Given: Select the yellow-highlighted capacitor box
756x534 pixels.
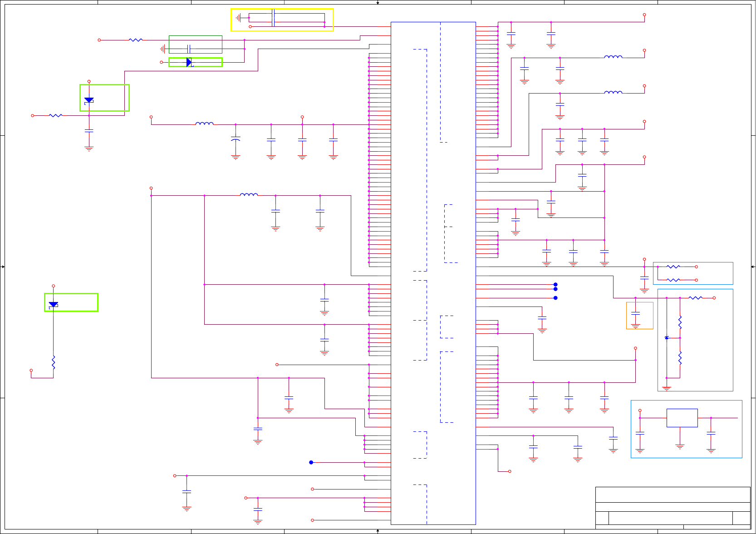Looking at the screenshot, I should (282, 20).
